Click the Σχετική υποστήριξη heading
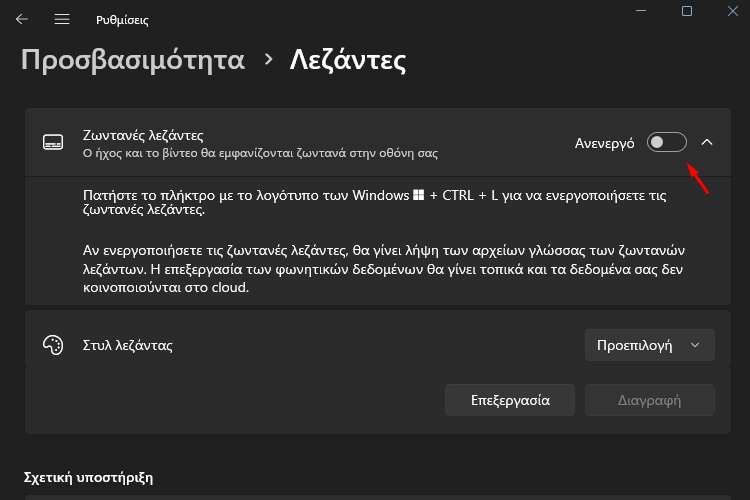 pyautogui.click(x=88, y=476)
